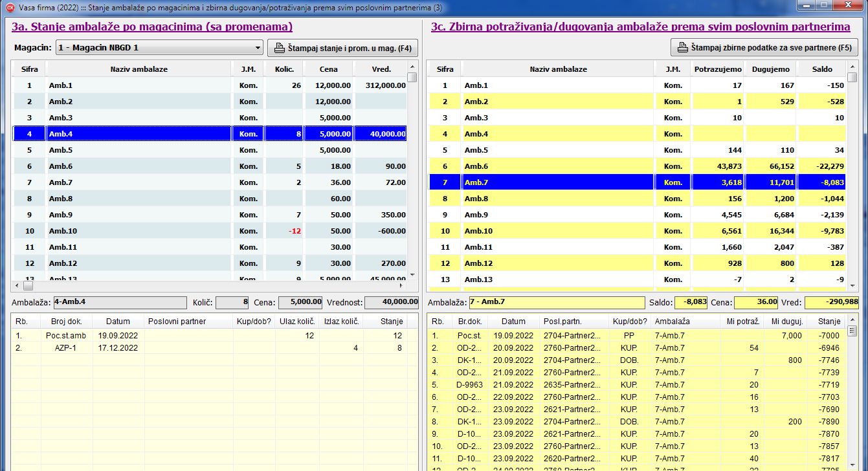Click Vred field showing -290,988
This screenshot has width=868, height=471.
(831, 303)
